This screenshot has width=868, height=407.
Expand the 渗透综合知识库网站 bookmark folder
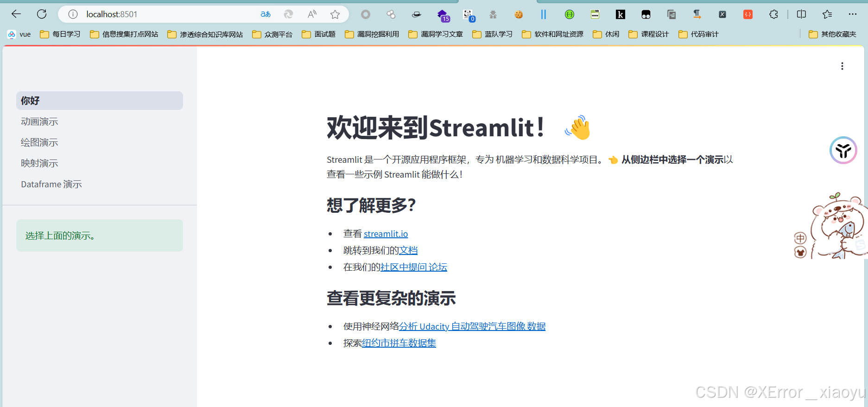(205, 34)
